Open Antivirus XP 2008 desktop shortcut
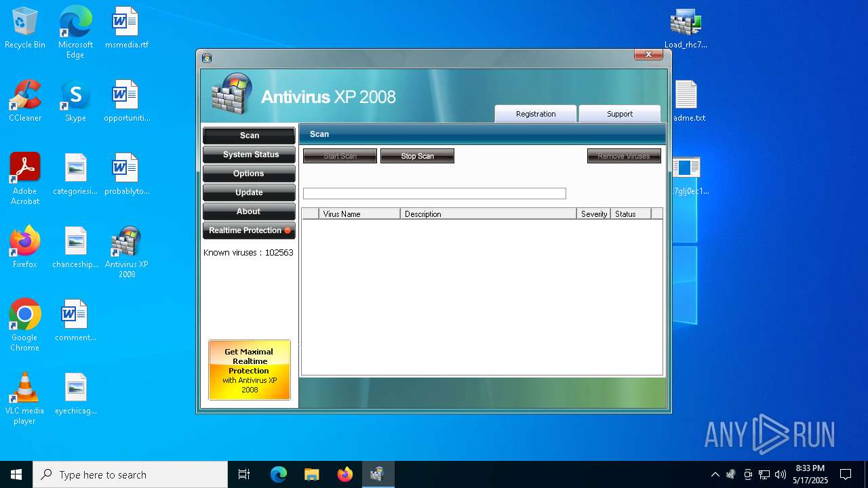The image size is (868, 488). [126, 252]
